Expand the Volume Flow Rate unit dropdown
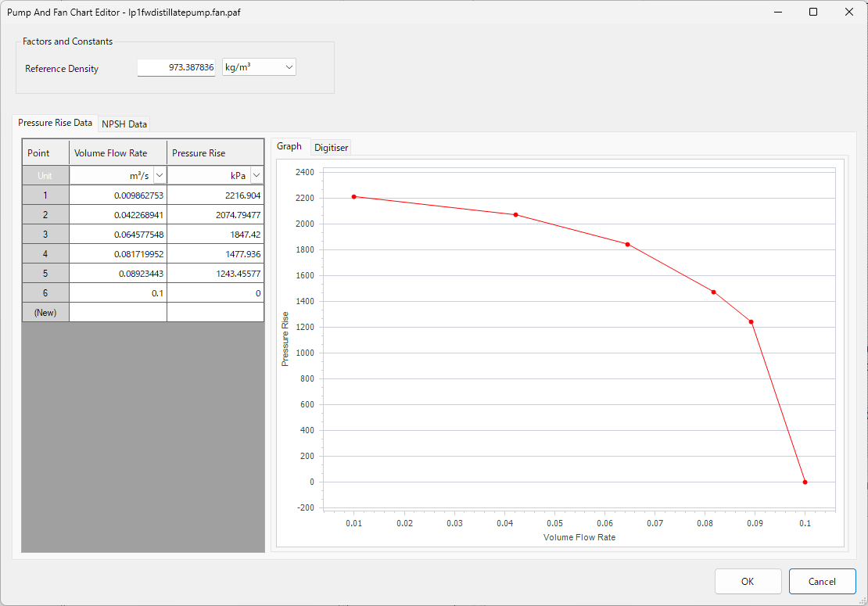This screenshot has height=606, width=868. [x=160, y=176]
